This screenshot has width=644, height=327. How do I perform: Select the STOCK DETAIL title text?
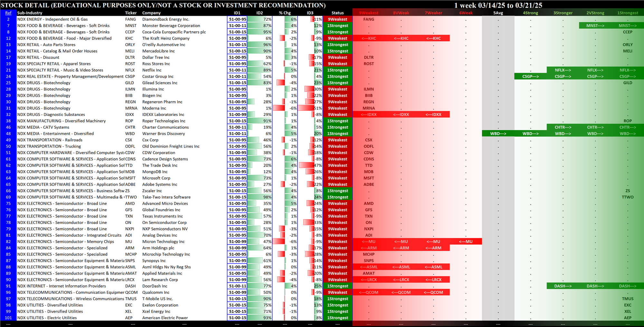pyautogui.click(x=163, y=5)
